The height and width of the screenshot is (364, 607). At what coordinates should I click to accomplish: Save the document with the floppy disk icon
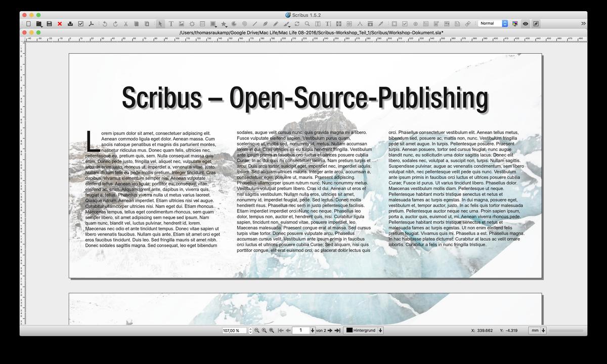point(49,24)
